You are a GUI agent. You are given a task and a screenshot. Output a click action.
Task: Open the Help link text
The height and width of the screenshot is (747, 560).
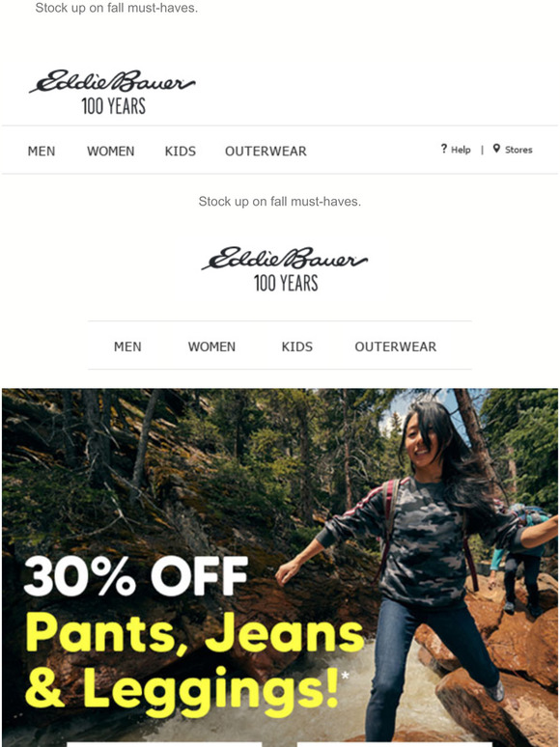click(x=461, y=150)
